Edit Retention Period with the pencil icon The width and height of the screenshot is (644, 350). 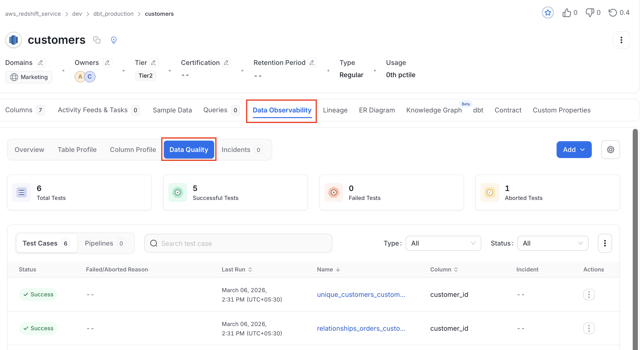pyautogui.click(x=312, y=62)
